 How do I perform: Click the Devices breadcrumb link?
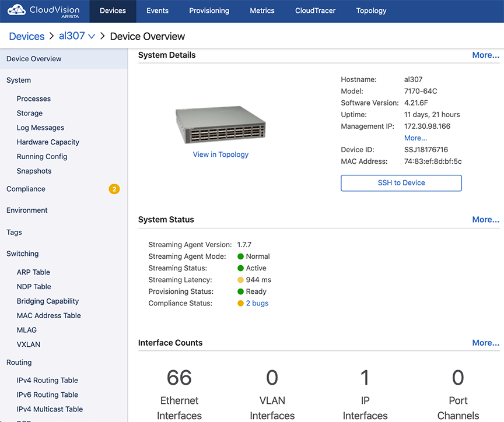tap(27, 36)
